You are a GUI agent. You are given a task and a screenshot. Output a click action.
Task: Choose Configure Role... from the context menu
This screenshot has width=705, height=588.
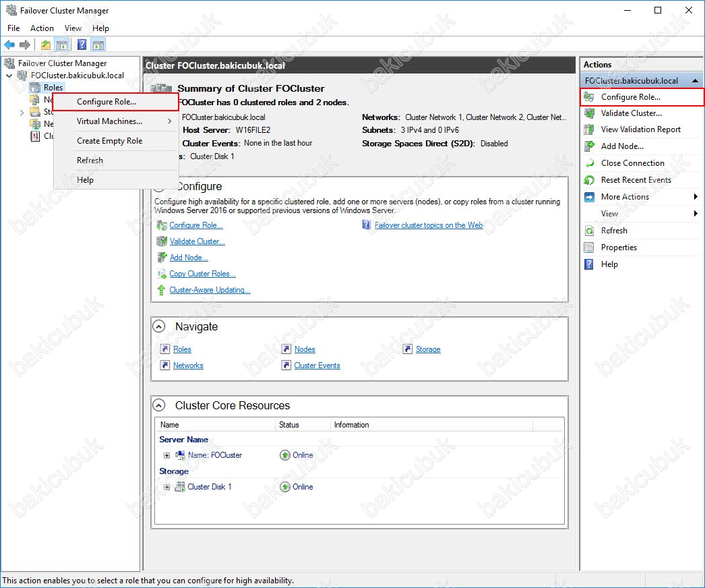tap(115, 102)
